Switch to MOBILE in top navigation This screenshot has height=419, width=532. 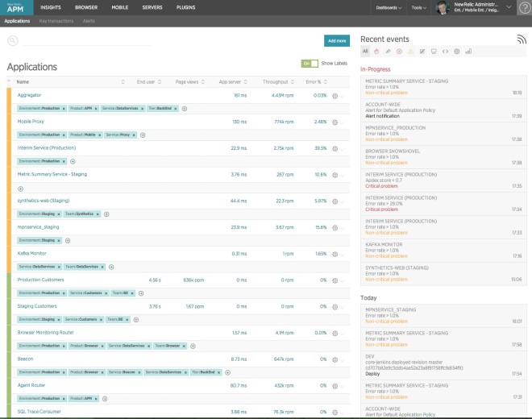click(x=120, y=7)
